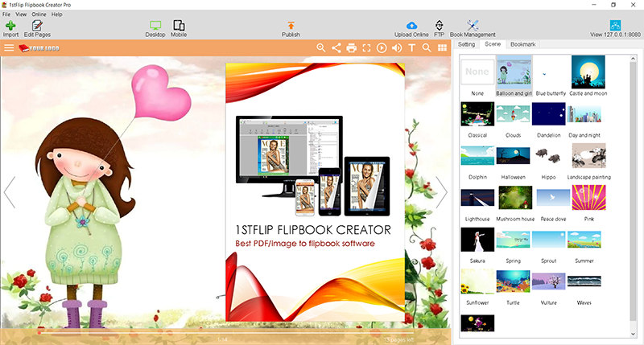Select the Hippo scene thumbnail
Image resolution: width=644 pixels, height=345 pixels.
coord(549,155)
